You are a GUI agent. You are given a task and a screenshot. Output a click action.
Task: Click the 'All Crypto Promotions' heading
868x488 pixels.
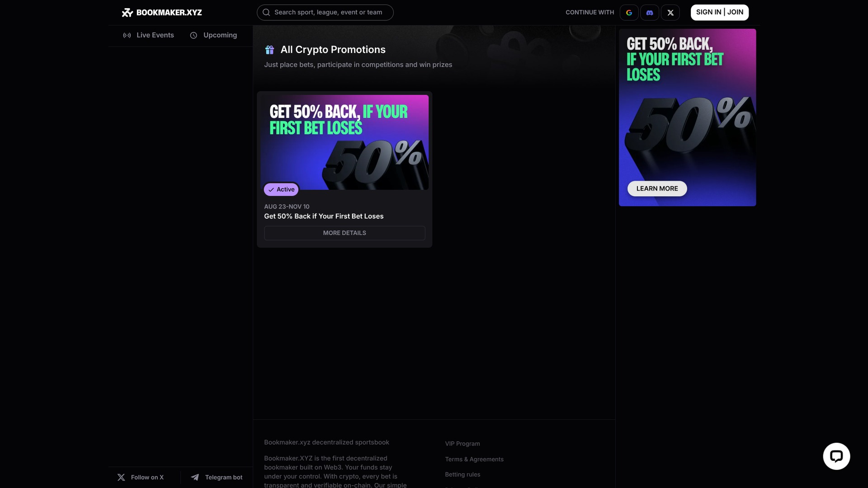point(333,50)
